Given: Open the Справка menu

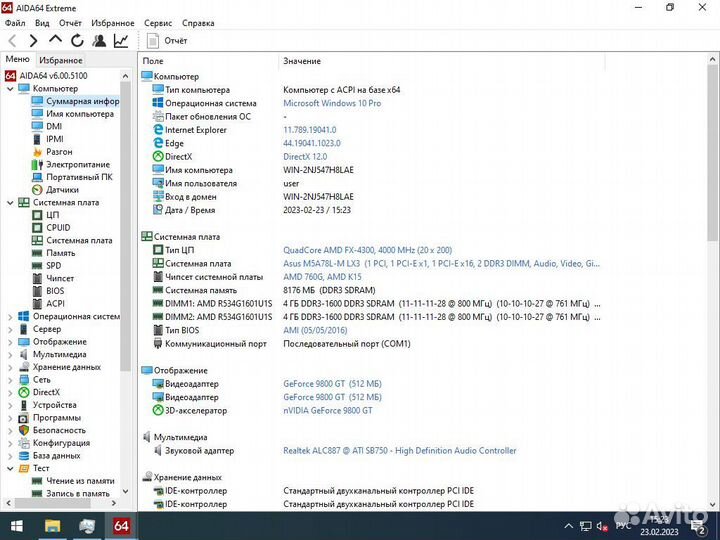Looking at the screenshot, I should click(x=198, y=23).
